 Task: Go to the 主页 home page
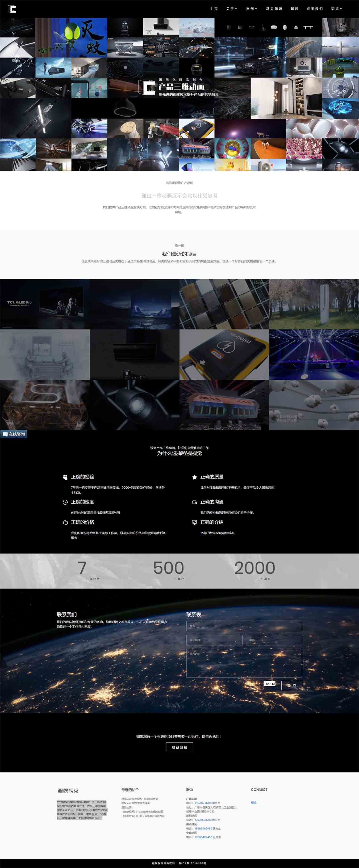pos(214,9)
